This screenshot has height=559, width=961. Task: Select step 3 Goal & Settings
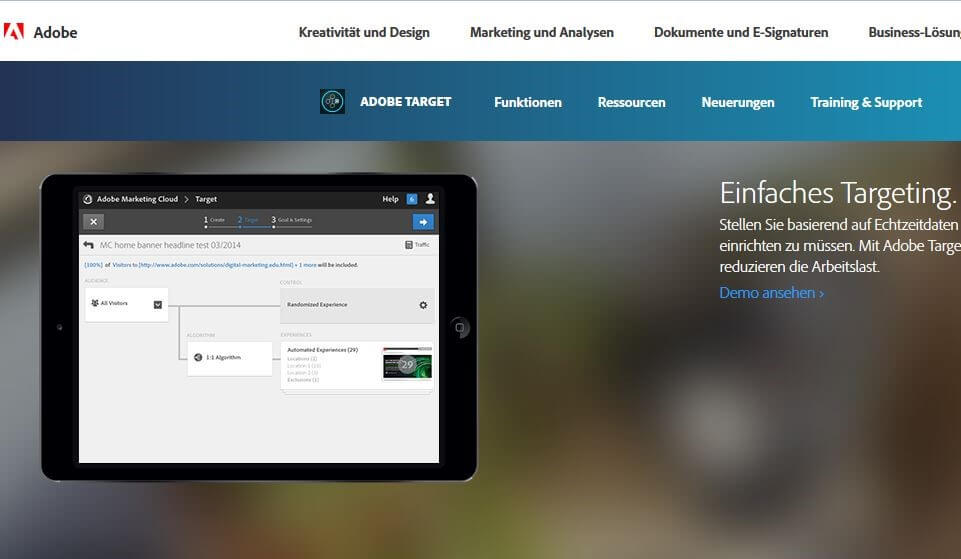click(292, 220)
